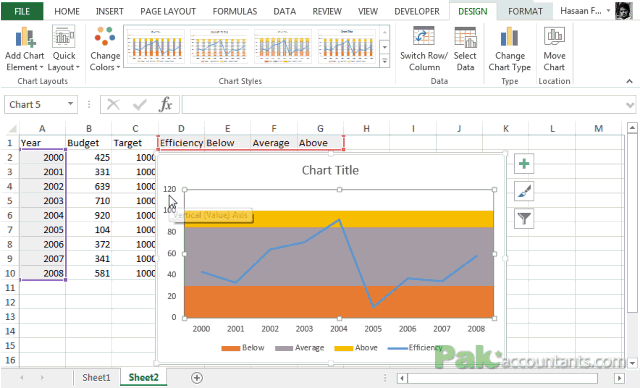Open the Name Box dropdown arrow

(70, 104)
